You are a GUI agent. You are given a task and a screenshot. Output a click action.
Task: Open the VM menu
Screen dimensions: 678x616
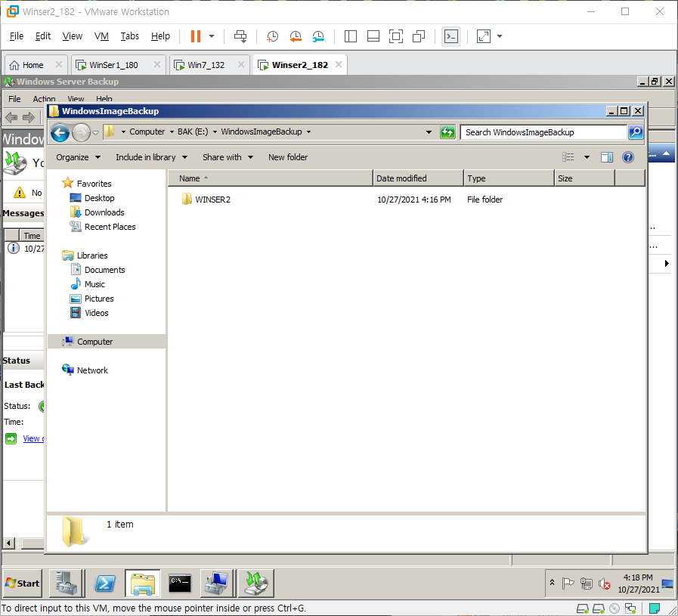(x=101, y=36)
